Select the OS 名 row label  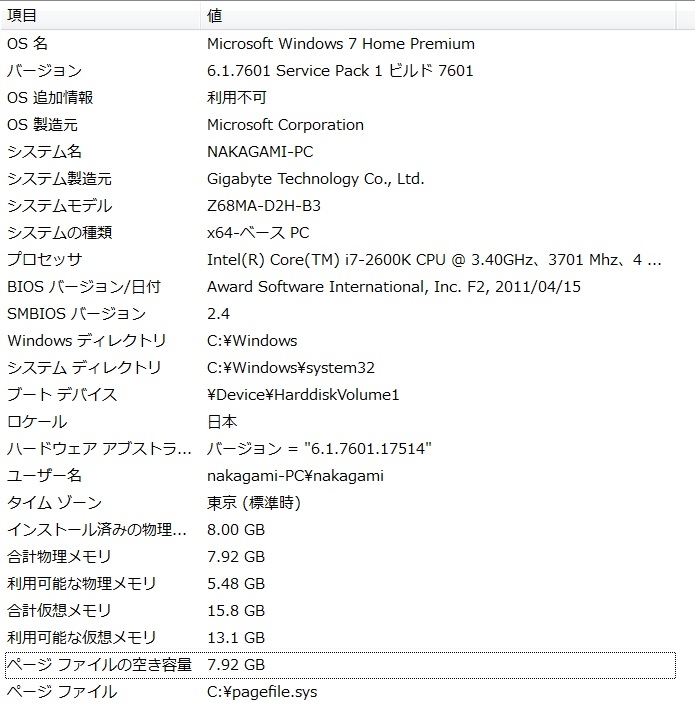click(x=28, y=44)
